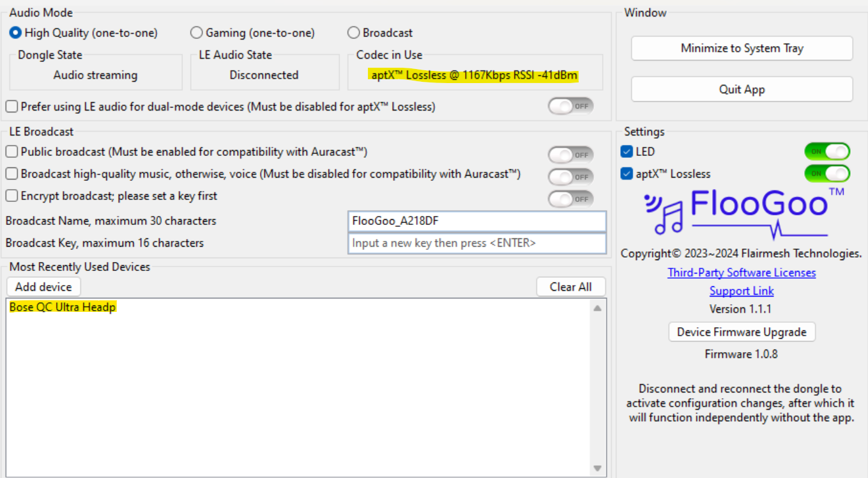Enable the Encrypt broadcast switch

point(570,199)
